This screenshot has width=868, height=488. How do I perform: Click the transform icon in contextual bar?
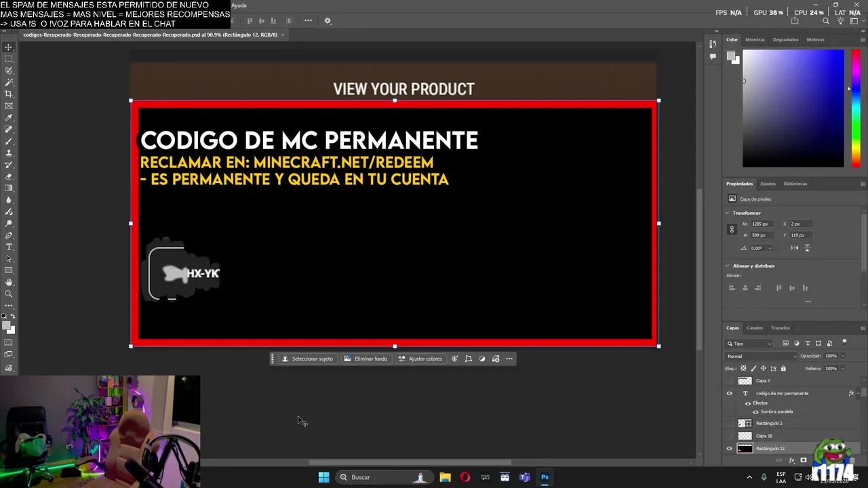pyautogui.click(x=469, y=359)
